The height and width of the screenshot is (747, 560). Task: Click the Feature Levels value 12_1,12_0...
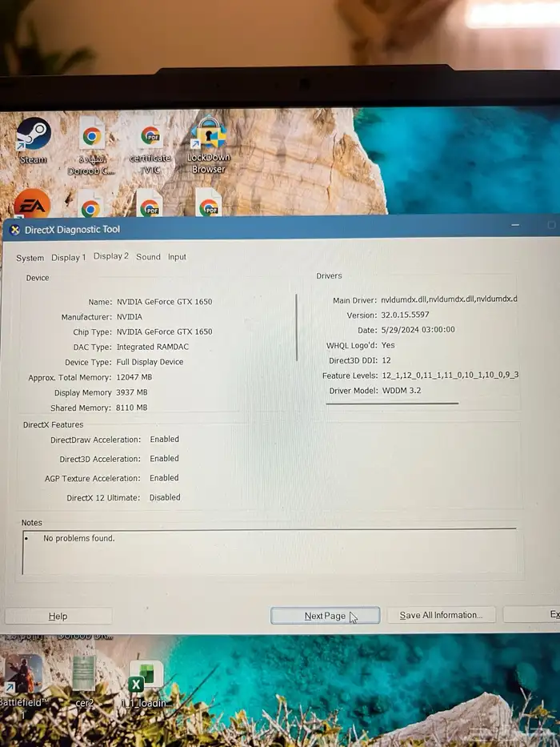point(450,376)
